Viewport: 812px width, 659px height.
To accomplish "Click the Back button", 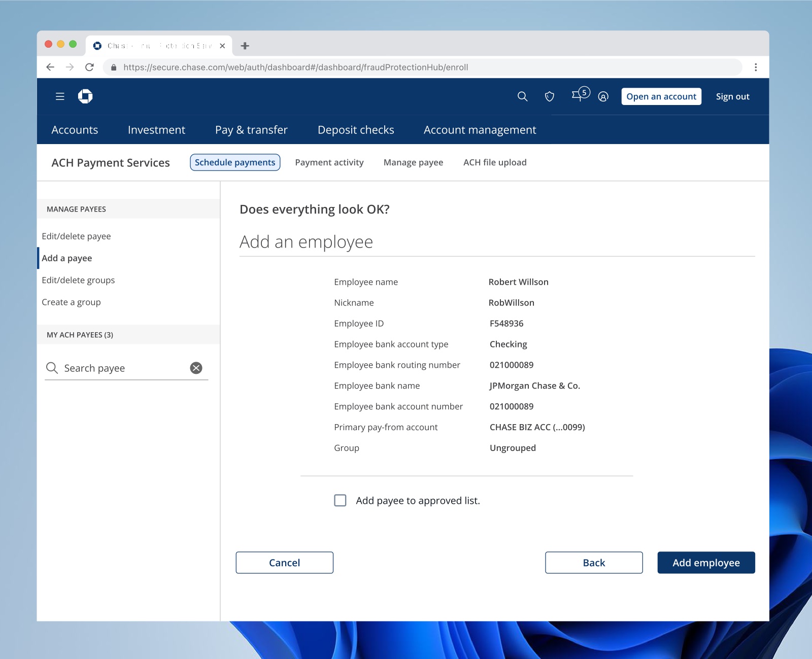I will tap(594, 563).
